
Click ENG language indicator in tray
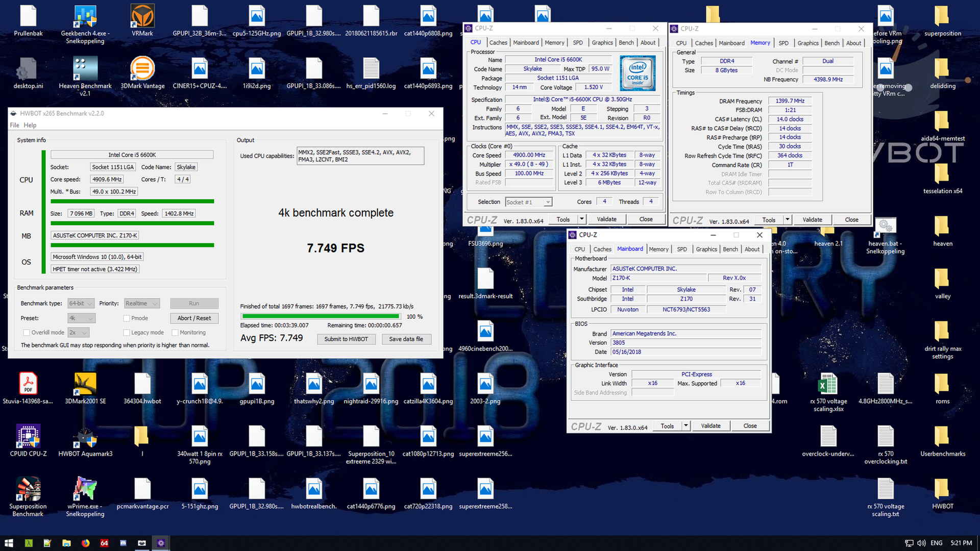[937, 543]
